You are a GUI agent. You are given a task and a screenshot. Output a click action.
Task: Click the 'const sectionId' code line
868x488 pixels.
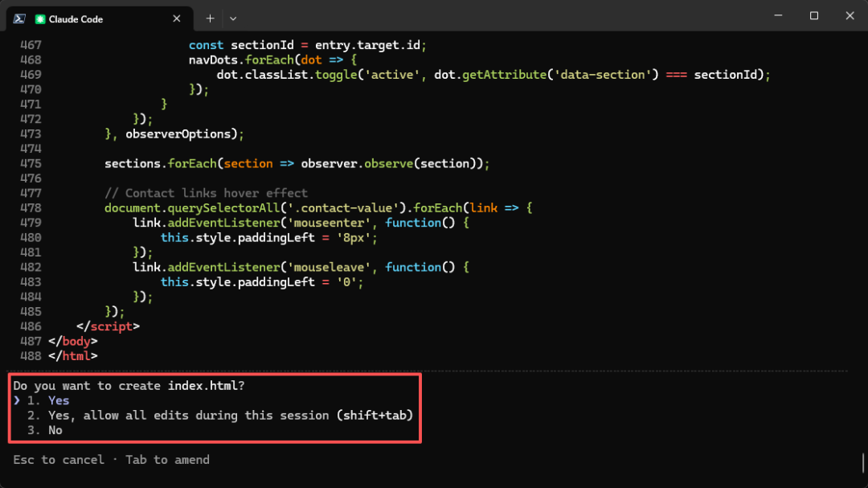(x=307, y=45)
